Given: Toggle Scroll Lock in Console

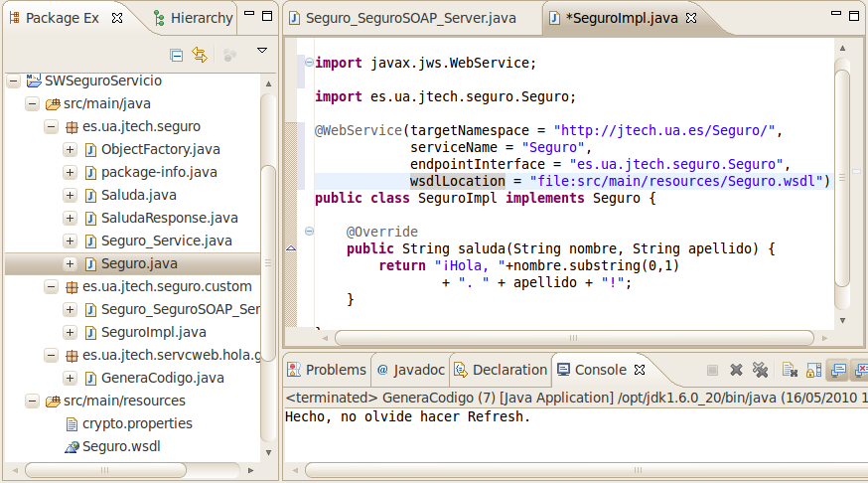Looking at the screenshot, I should (813, 370).
